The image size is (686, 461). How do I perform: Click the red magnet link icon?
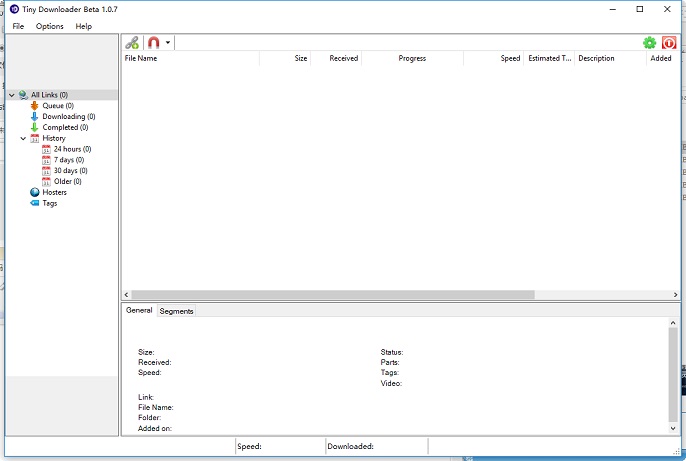point(154,43)
